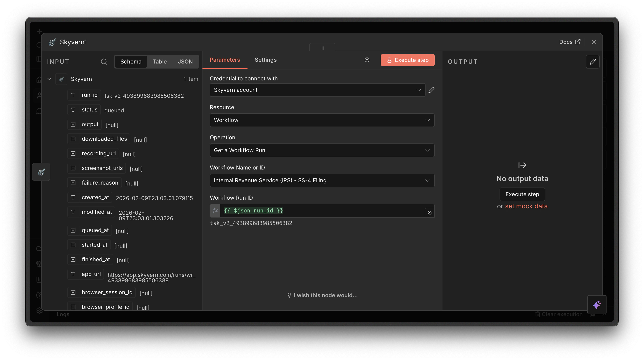This screenshot has height=360, width=644.
Task: Switch input view to JSON
Action: coord(185,61)
